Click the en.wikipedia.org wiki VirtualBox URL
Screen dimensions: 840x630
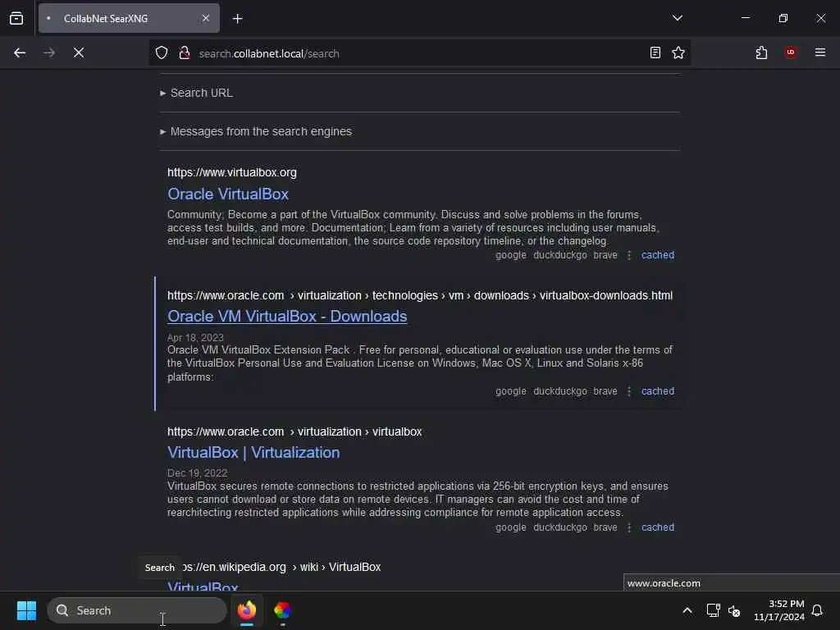point(281,567)
